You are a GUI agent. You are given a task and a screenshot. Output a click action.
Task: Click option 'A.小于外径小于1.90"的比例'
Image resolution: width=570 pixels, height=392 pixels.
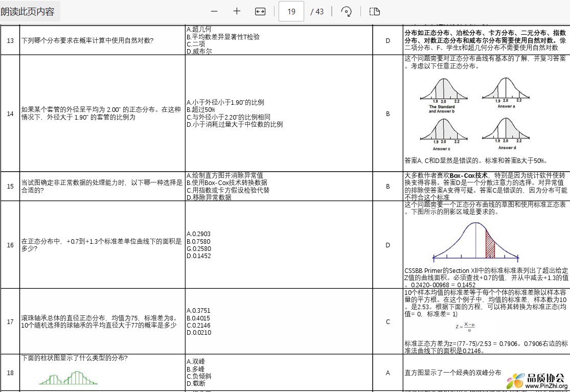[x=225, y=102]
